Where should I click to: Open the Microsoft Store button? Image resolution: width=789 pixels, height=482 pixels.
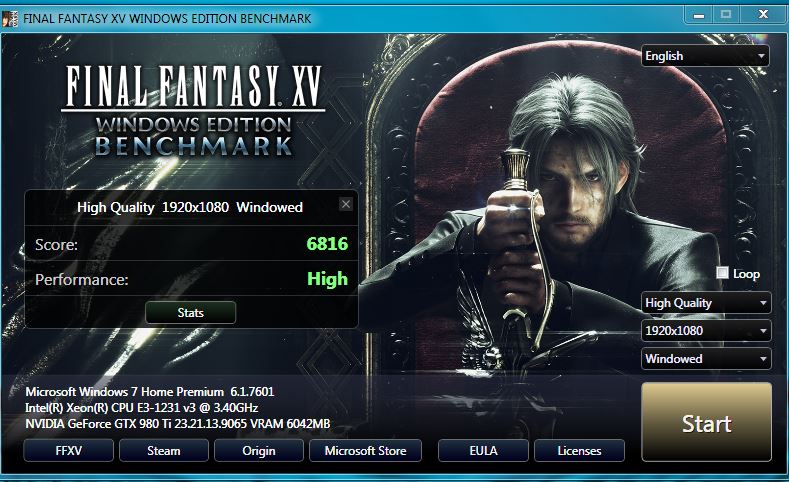(365, 450)
